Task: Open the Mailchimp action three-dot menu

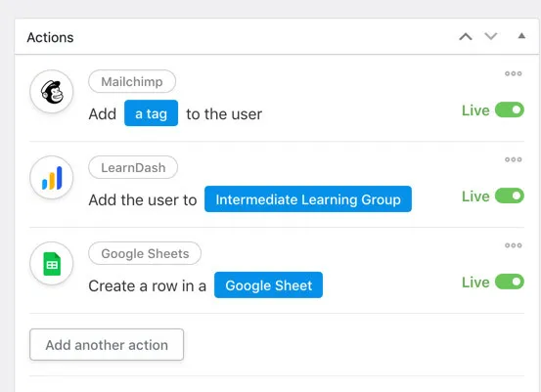Action: tap(513, 73)
